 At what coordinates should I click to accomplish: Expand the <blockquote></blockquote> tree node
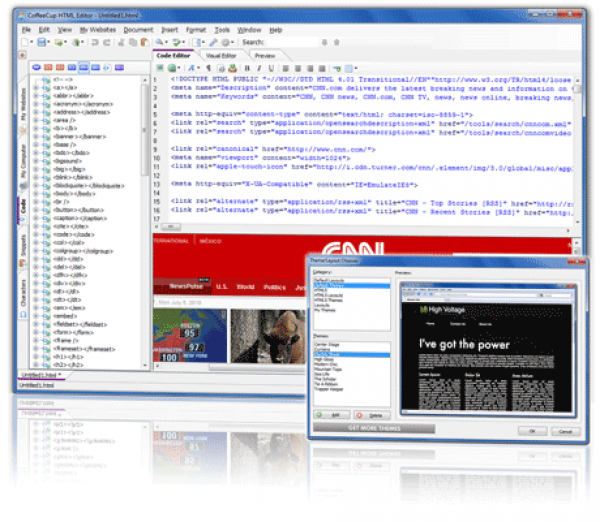pos(36,186)
